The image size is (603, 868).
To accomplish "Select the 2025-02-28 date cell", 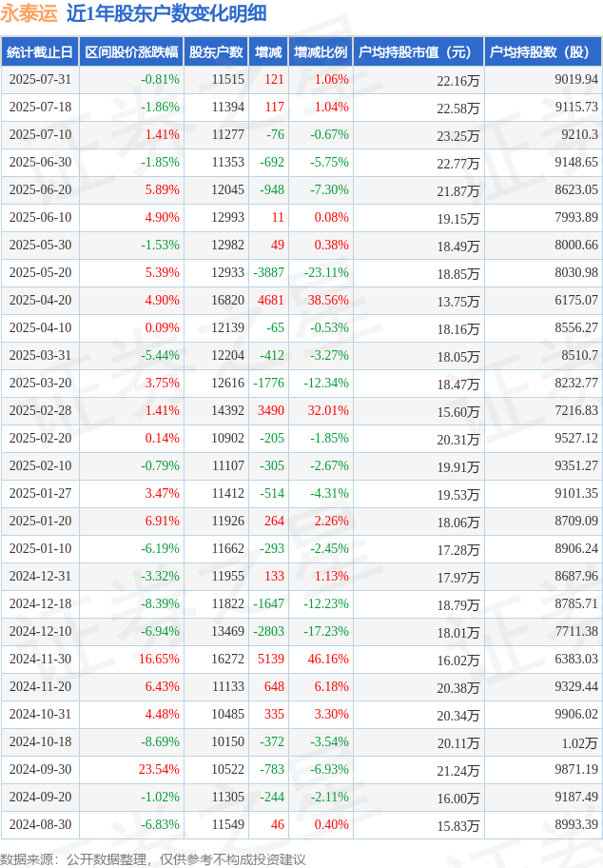I will pyautogui.click(x=40, y=411).
